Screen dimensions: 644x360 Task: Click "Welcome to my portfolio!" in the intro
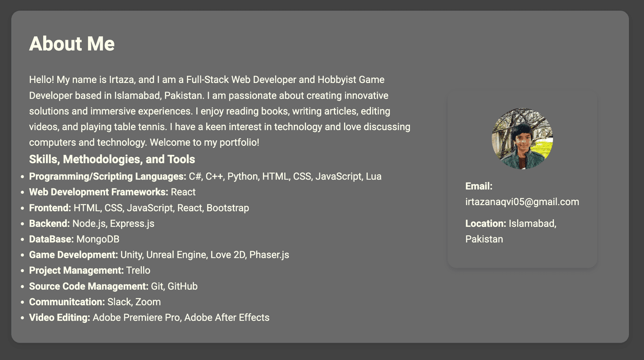tap(204, 142)
